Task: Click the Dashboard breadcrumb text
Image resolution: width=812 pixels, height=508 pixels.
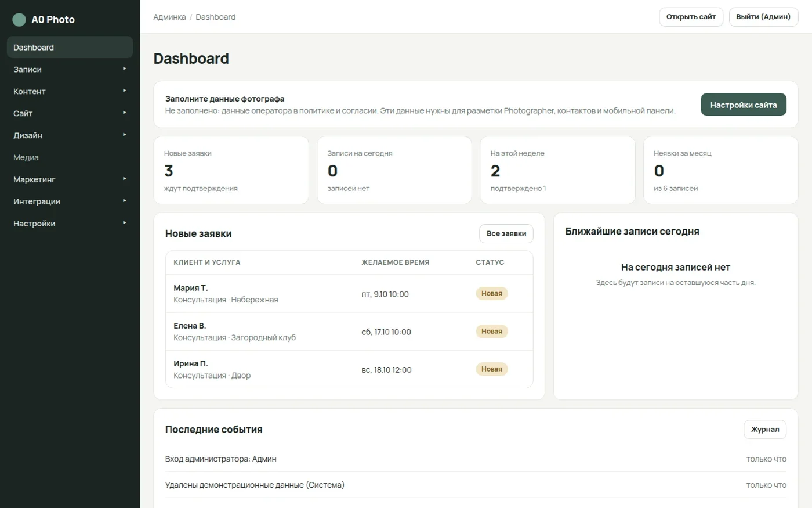Action: click(x=216, y=17)
